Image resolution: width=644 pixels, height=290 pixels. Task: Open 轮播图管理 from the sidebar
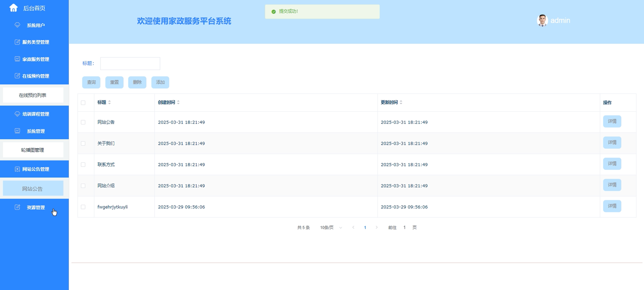pyautogui.click(x=33, y=150)
